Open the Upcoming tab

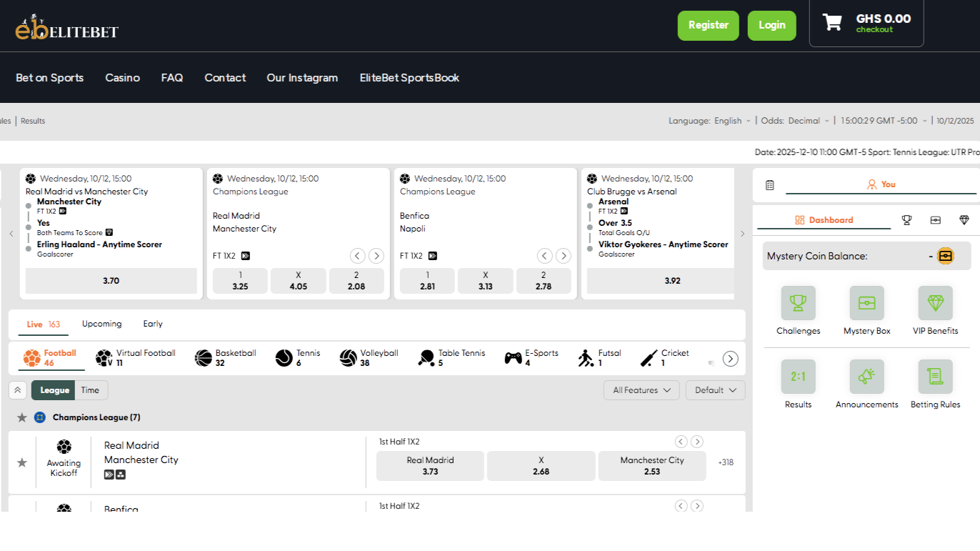(x=102, y=324)
